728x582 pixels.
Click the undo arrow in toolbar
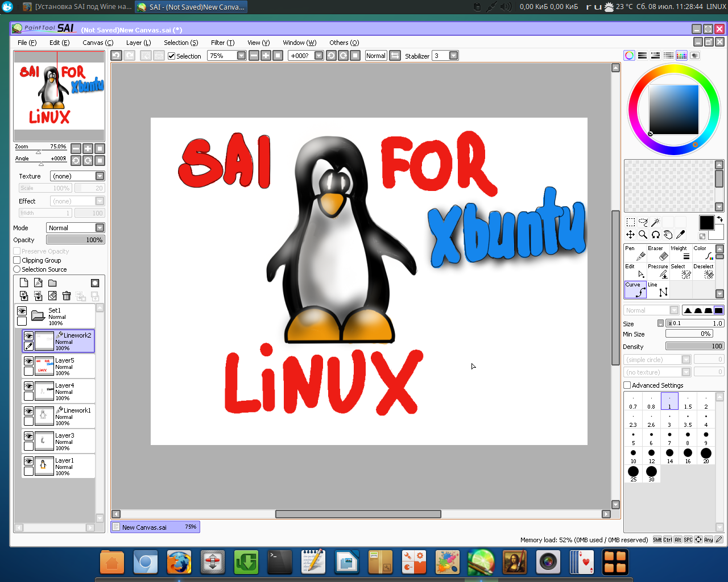[116, 55]
